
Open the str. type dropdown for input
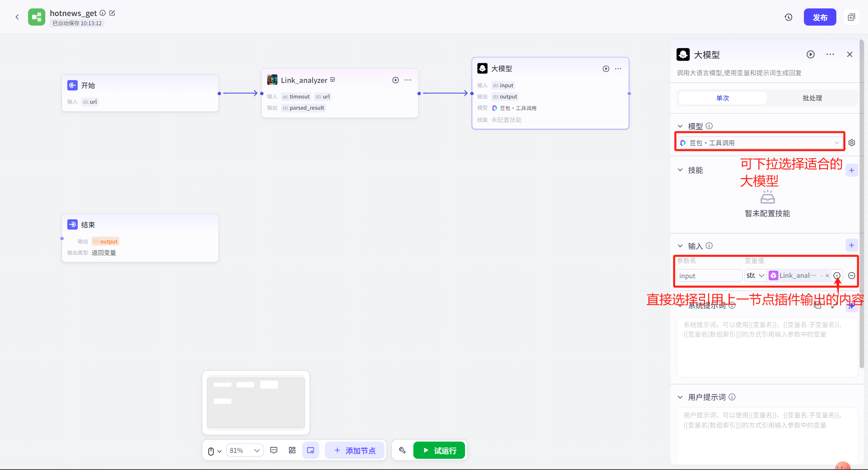[755, 275]
